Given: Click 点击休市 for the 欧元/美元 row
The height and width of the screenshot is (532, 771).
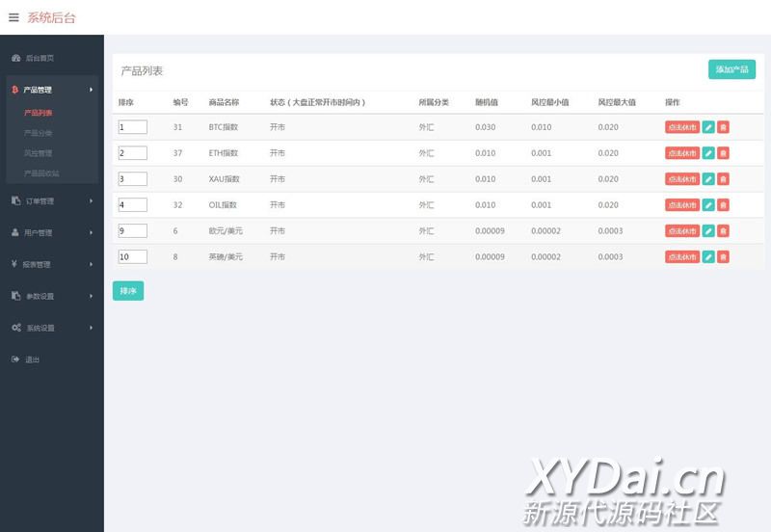Looking at the screenshot, I should coord(682,230).
